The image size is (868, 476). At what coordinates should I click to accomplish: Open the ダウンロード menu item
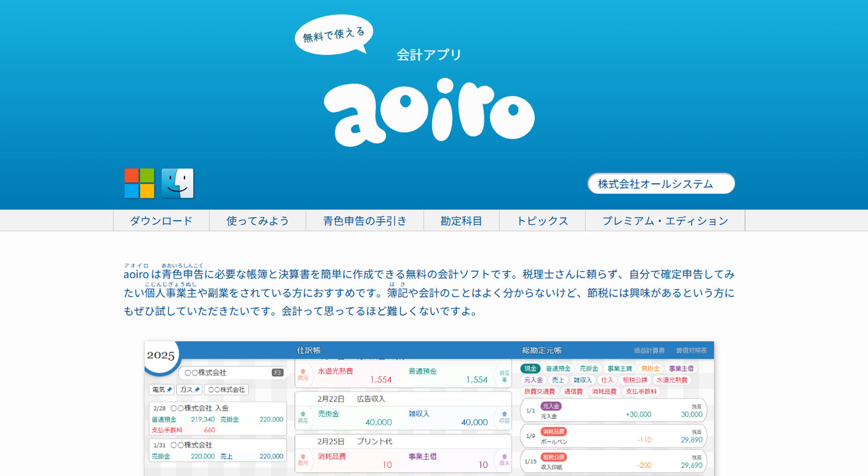click(x=161, y=221)
